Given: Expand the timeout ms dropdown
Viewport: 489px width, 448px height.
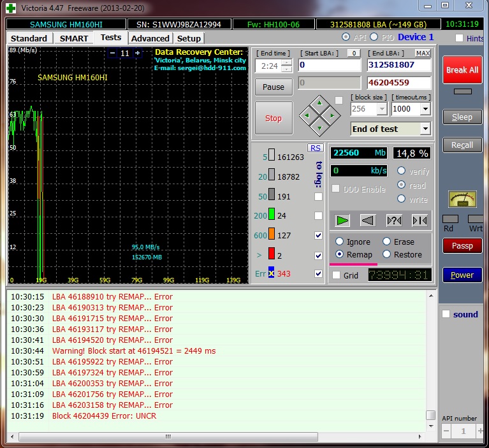Looking at the screenshot, I should click(425, 109).
